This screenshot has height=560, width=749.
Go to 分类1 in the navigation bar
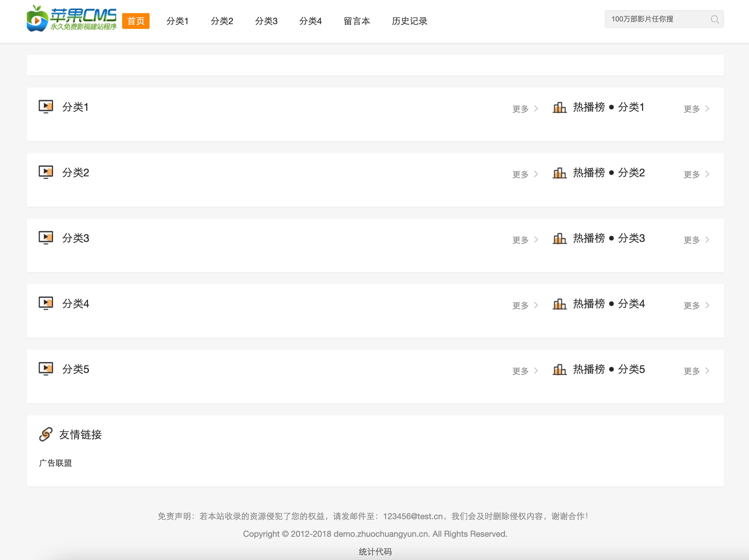178,21
